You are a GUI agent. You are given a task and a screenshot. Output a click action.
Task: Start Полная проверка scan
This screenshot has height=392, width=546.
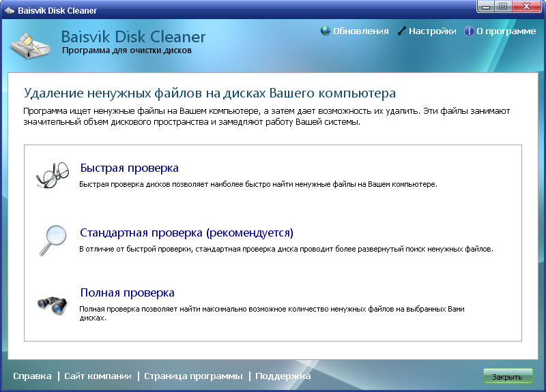pyautogui.click(x=127, y=293)
